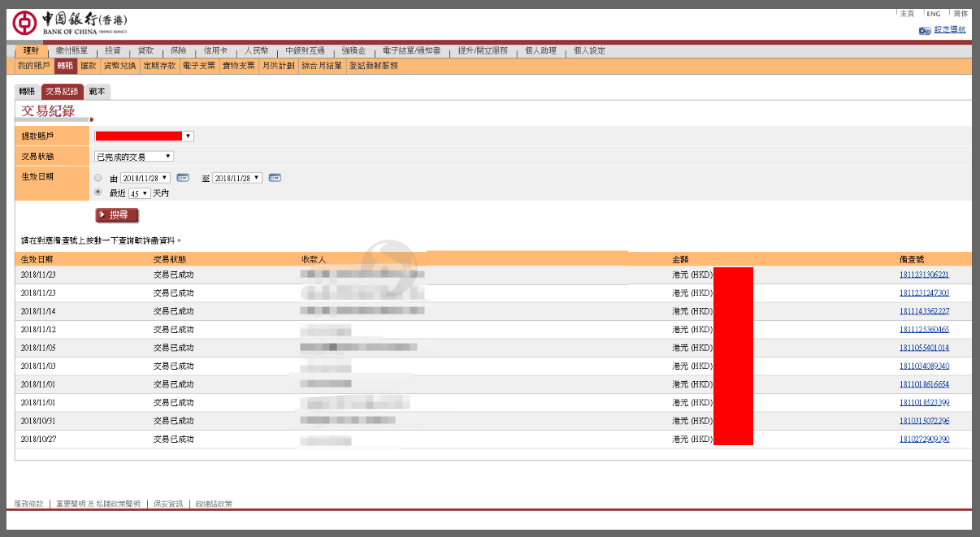Open the 保安資訊 footer link
Viewport: 980px width, 537px height.
pyautogui.click(x=168, y=505)
